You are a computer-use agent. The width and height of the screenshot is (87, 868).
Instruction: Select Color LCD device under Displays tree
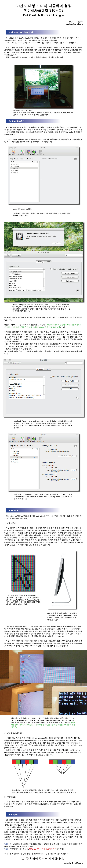(x=18, y=458)
